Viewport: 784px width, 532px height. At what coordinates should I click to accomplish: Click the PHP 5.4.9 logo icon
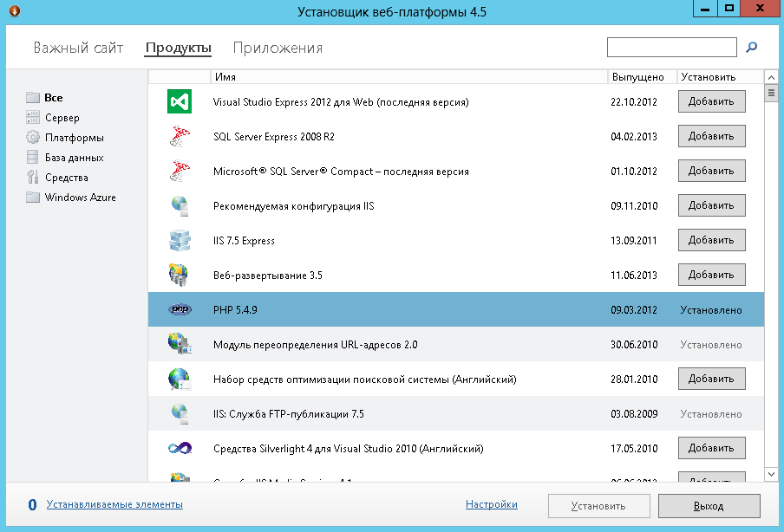tap(179, 309)
